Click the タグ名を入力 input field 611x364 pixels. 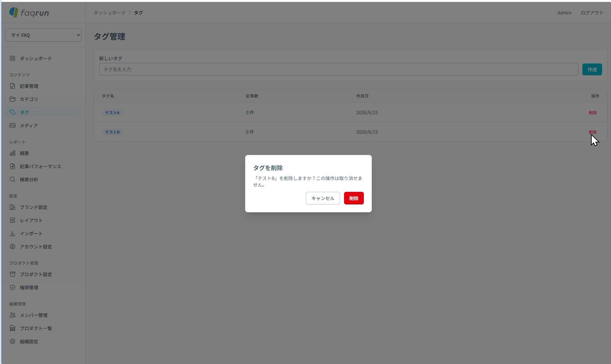(338, 69)
